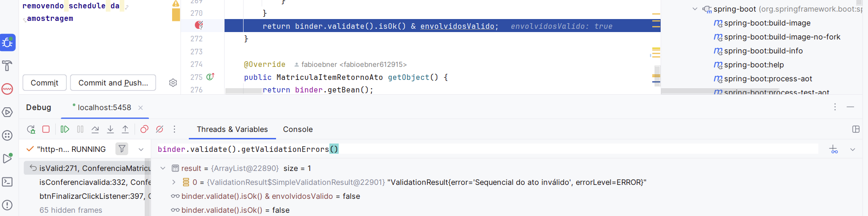Stop the debug session
Screen dimensions: 868x216
click(46, 129)
